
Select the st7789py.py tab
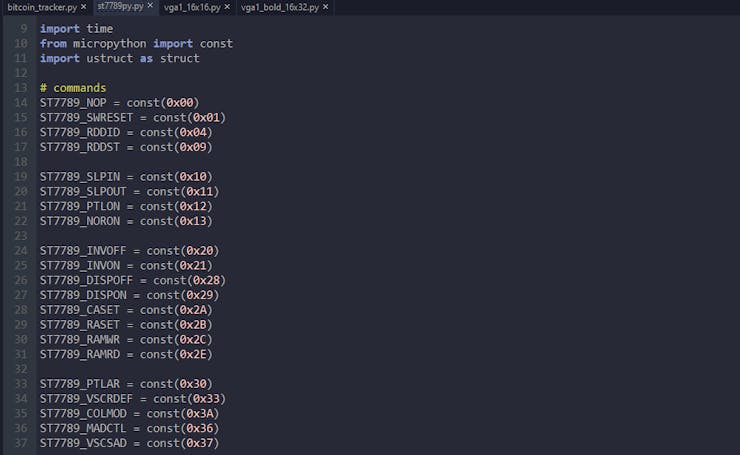pos(120,6)
